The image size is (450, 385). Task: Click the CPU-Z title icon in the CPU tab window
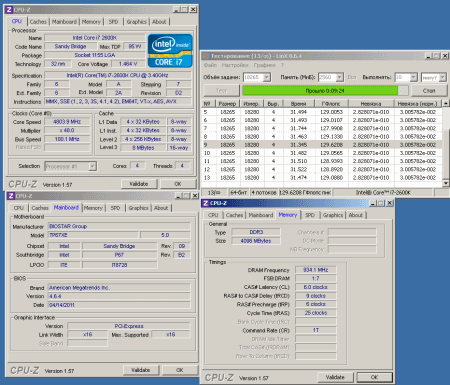[x=9, y=10]
